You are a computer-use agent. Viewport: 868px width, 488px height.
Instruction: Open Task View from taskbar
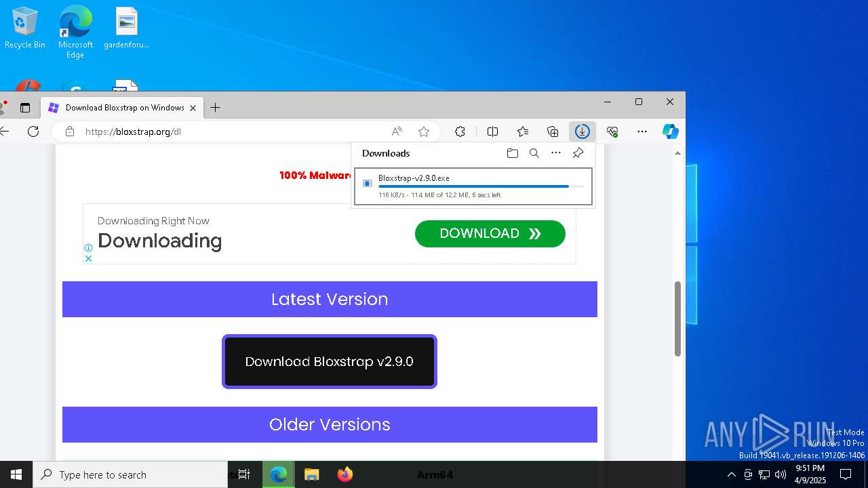(x=244, y=474)
